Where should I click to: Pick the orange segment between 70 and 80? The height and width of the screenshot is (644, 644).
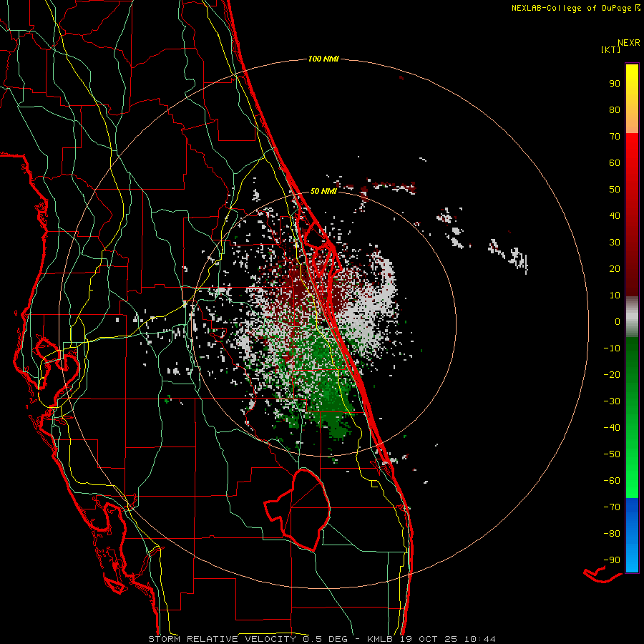pyautogui.click(x=632, y=122)
